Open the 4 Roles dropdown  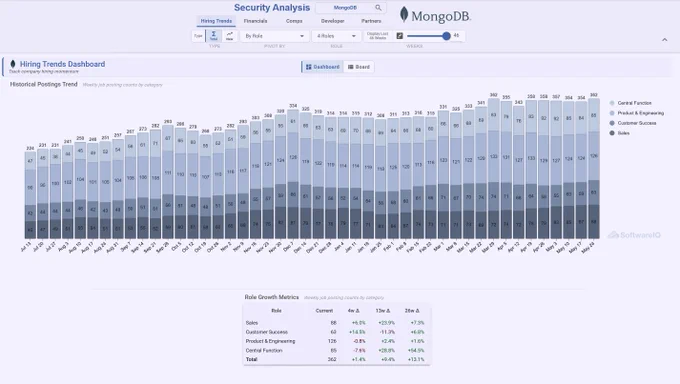point(336,36)
